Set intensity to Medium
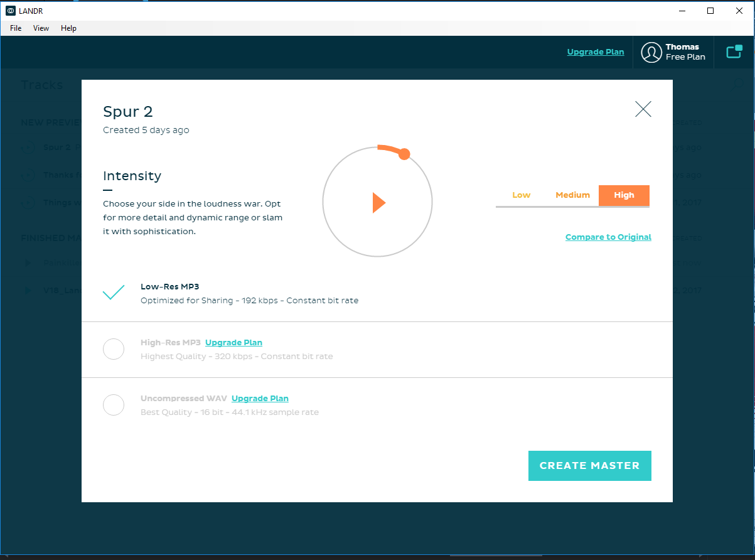Screen dimensions: 755x560 (572, 195)
